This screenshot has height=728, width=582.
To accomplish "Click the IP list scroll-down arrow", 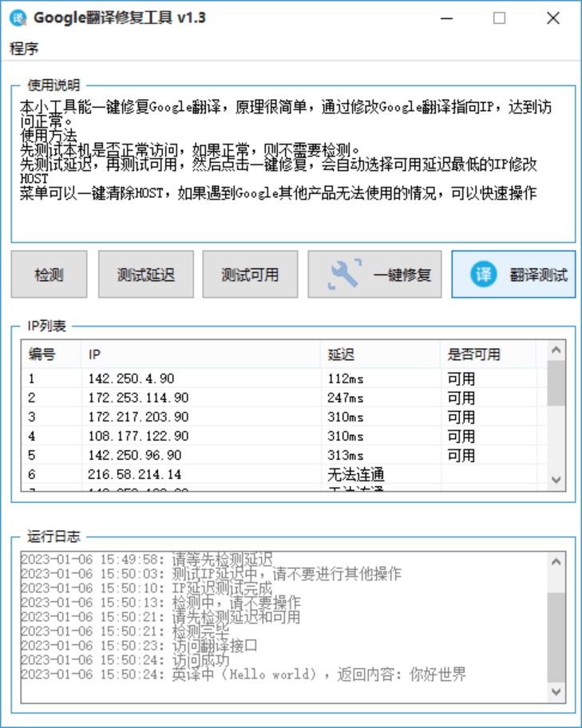I will coord(556,480).
